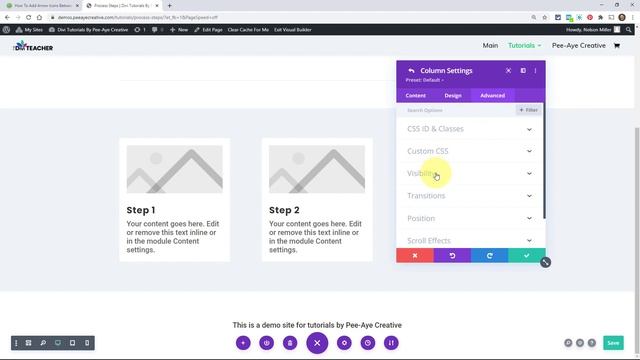Open the three-dot menu in Column Settings
Viewport: 640px width, 360px height.
coord(535,71)
